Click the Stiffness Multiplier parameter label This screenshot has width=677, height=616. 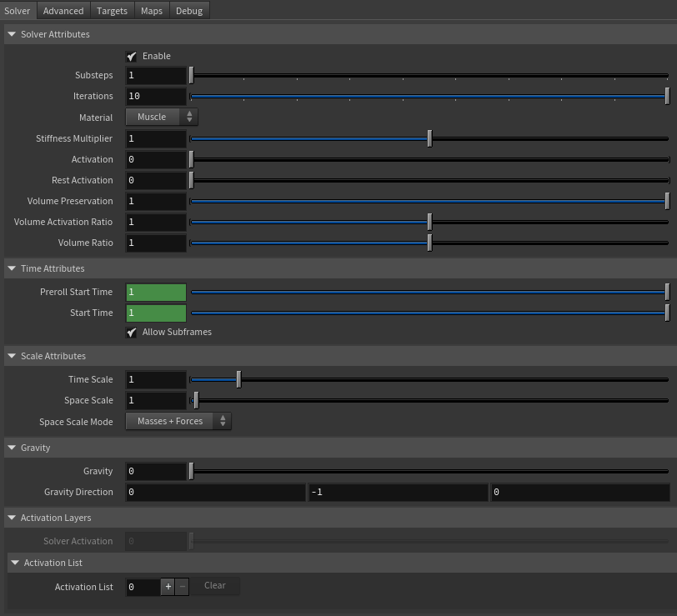click(x=74, y=138)
